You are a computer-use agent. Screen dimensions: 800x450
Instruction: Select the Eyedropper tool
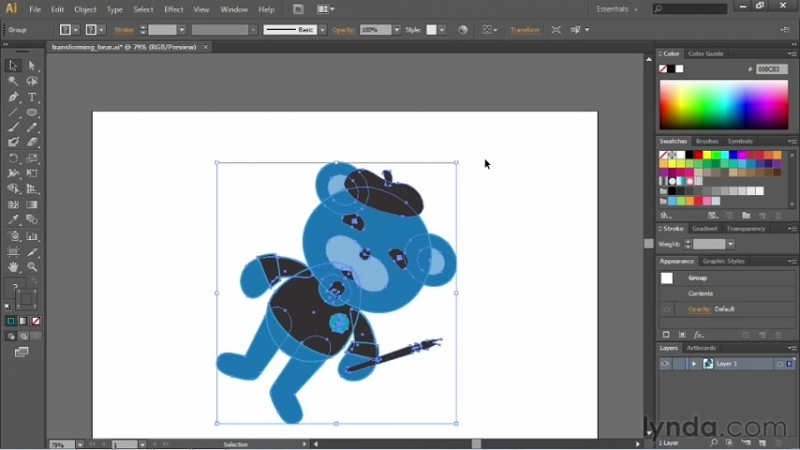coord(13,220)
